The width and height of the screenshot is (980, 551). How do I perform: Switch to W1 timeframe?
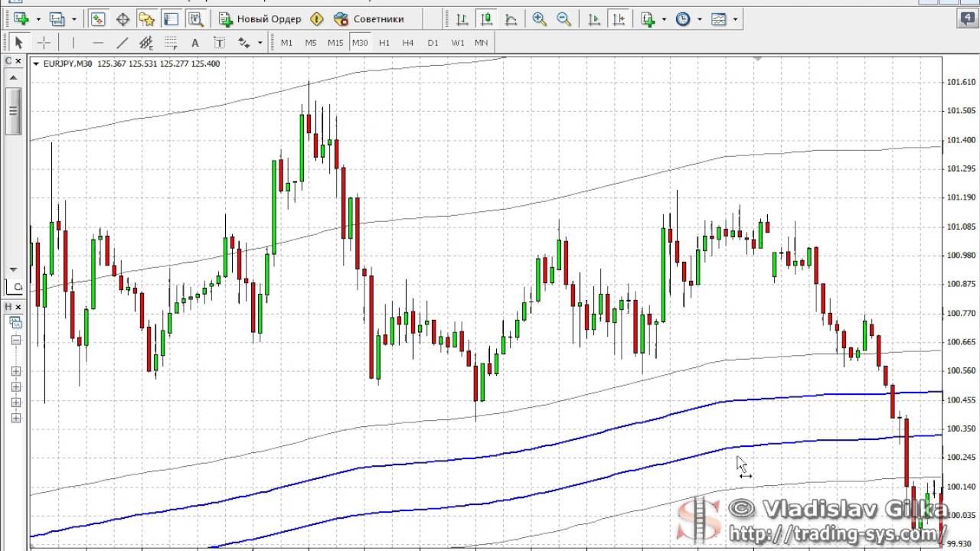(457, 43)
